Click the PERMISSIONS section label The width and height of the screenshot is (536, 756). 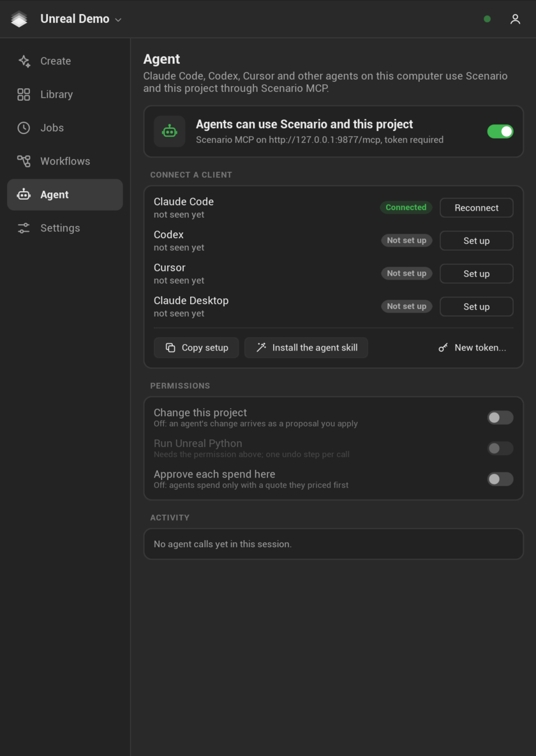point(180,386)
